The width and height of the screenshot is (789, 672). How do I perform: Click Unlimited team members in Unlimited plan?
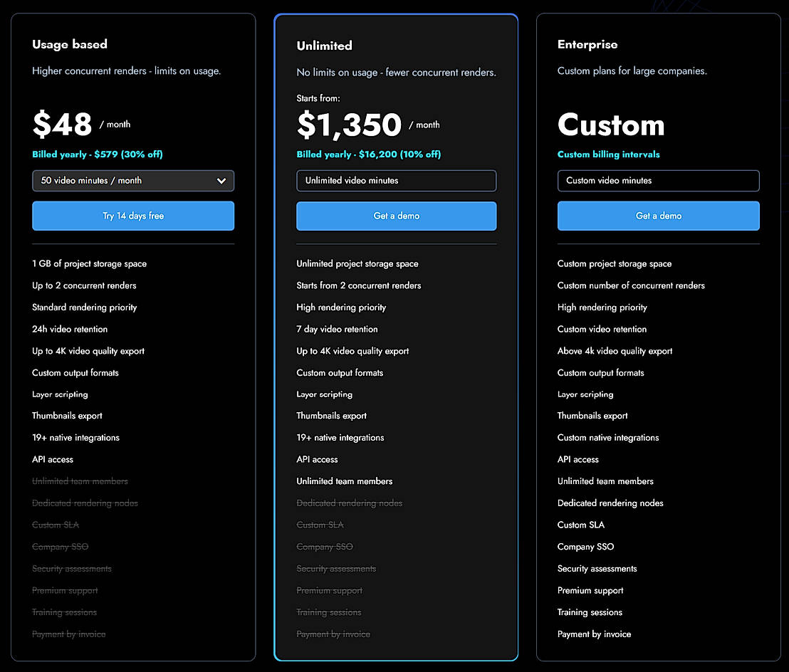coord(344,481)
